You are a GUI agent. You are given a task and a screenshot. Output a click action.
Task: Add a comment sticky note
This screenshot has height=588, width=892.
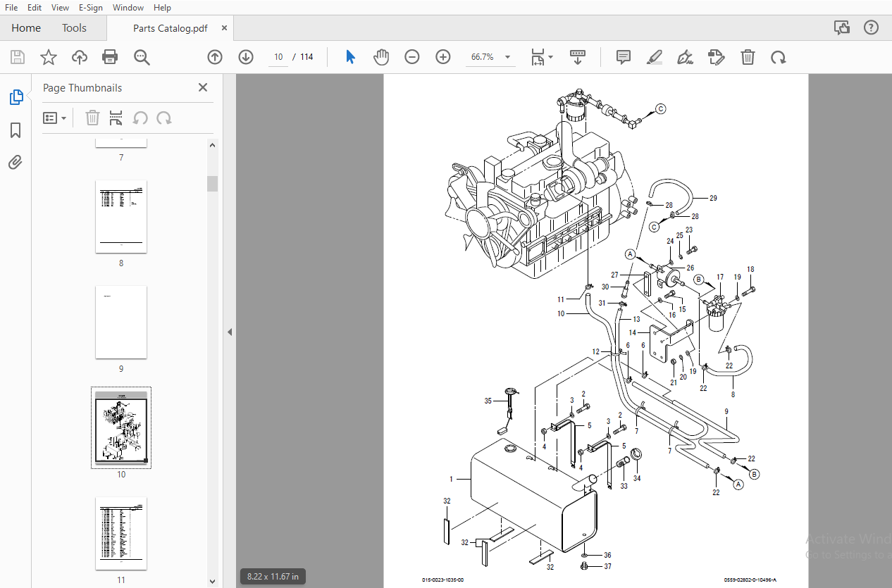point(624,57)
